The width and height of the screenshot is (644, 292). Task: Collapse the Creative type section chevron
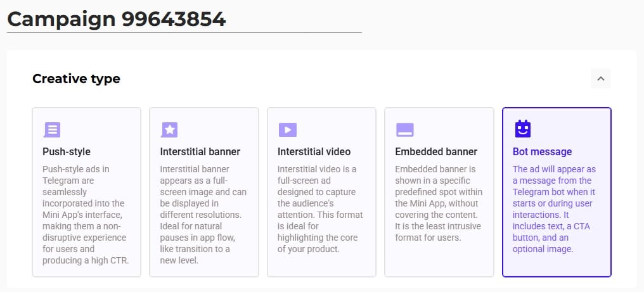pos(601,79)
